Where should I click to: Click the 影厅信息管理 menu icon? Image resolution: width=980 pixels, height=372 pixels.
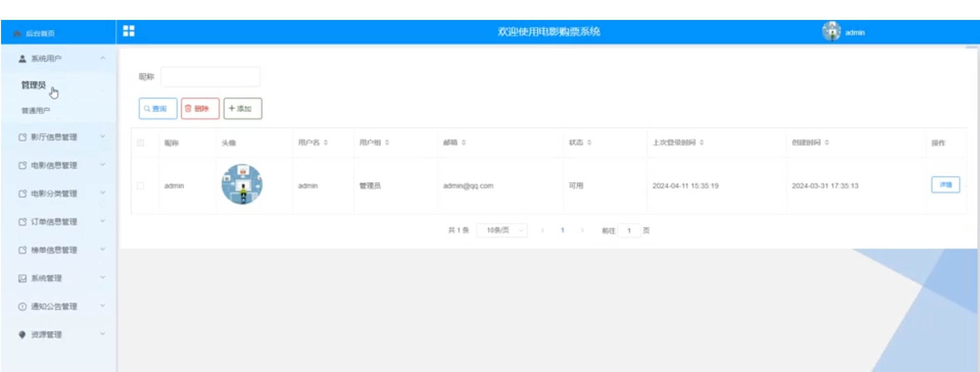pyautogui.click(x=22, y=137)
